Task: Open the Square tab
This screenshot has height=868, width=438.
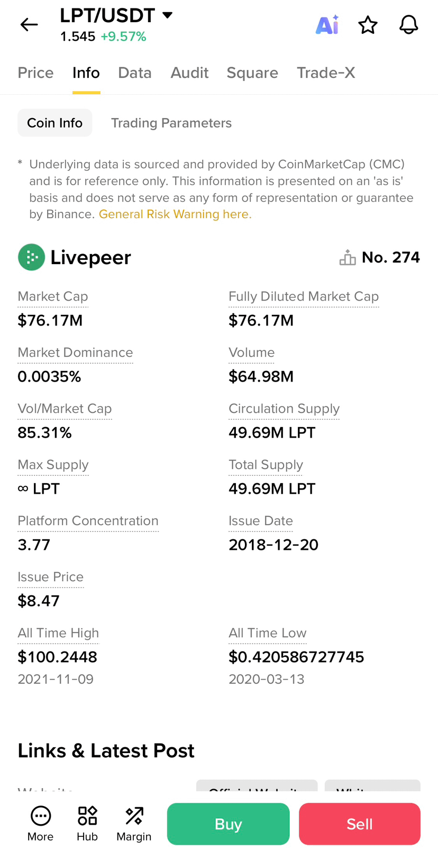Action: pos(252,73)
